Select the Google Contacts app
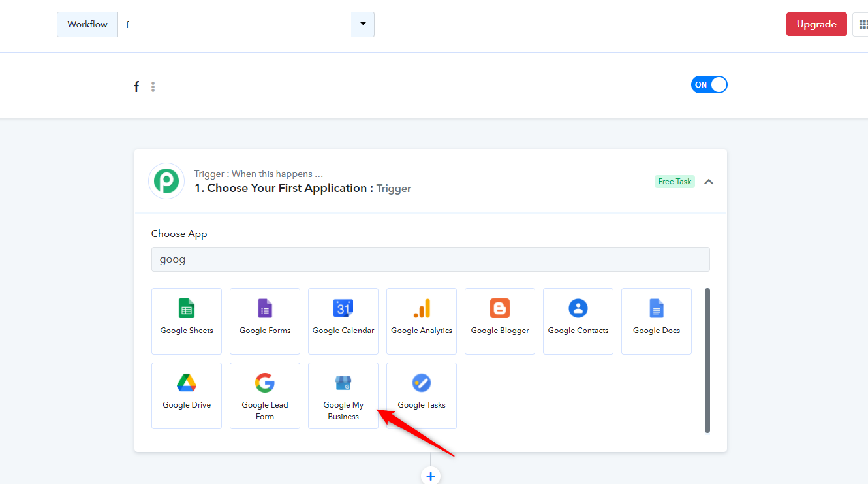Screen dimensions: 868x484 point(578,321)
